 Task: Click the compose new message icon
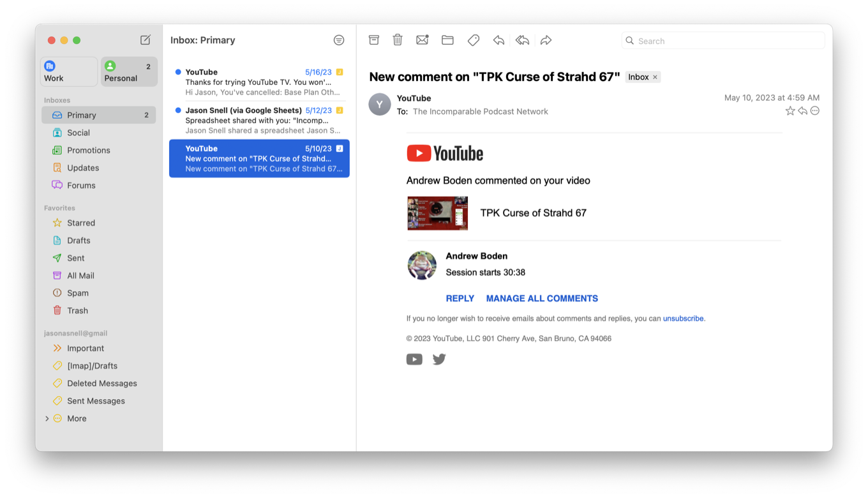click(x=146, y=40)
